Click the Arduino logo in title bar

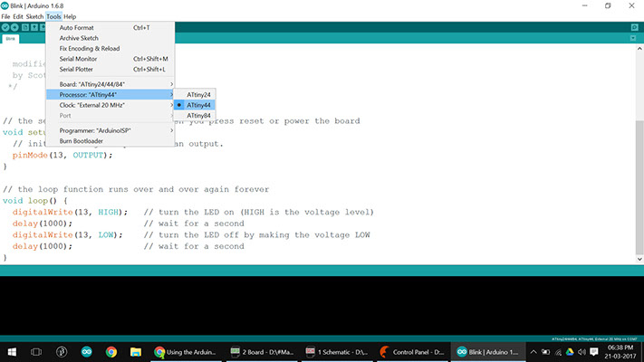5,5
